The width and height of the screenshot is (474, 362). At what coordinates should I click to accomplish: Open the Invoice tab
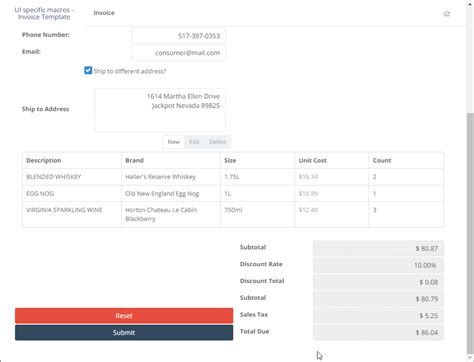pyautogui.click(x=104, y=13)
